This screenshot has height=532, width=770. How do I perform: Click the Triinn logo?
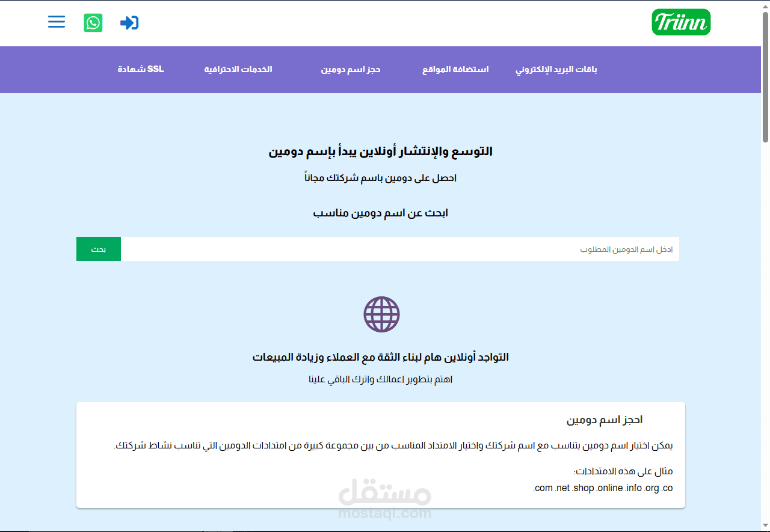pos(681,22)
